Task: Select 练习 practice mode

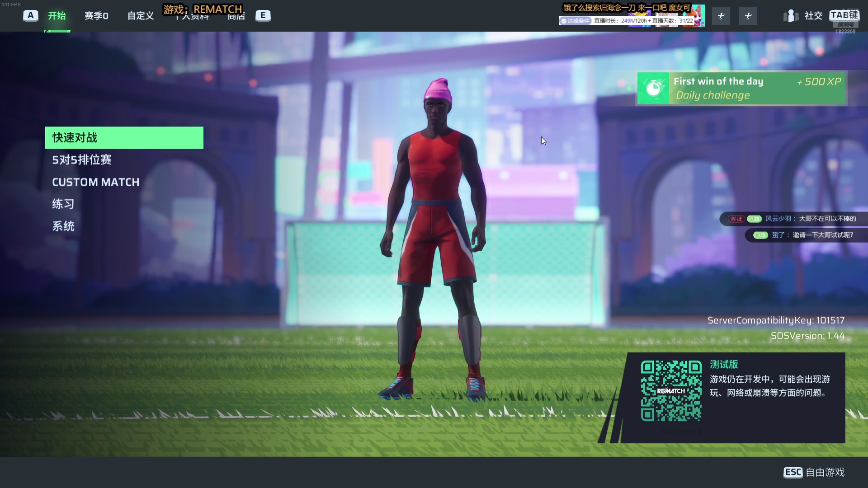Action: [63, 204]
